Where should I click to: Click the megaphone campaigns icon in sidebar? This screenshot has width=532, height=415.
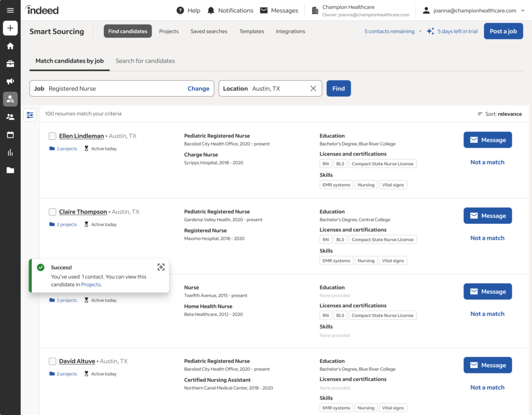10,81
